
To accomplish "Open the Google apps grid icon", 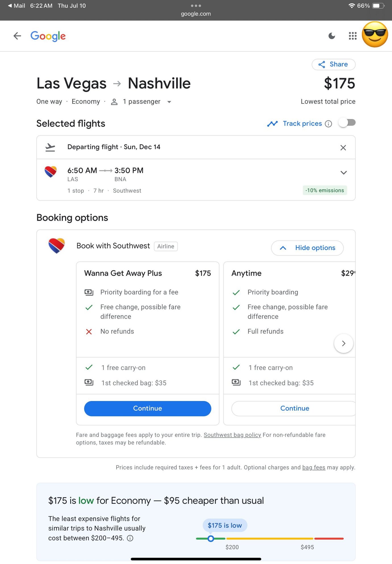I will pos(352,36).
